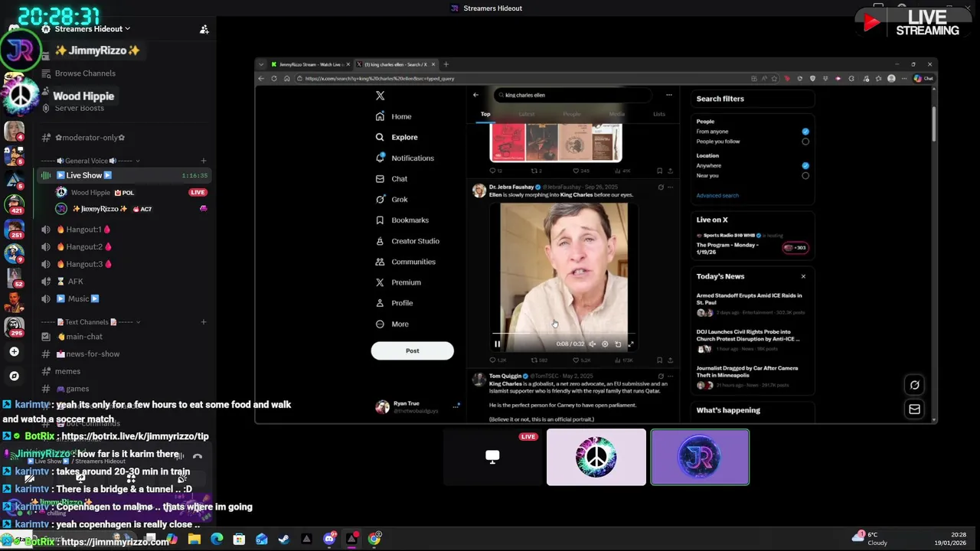Select server icon with 295 badge

[x=14, y=327]
